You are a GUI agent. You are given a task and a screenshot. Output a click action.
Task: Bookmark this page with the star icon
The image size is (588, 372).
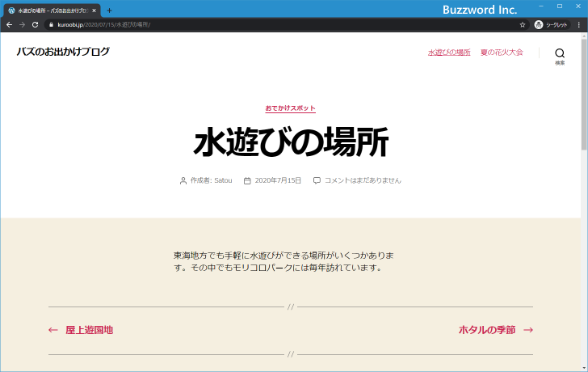coord(523,25)
